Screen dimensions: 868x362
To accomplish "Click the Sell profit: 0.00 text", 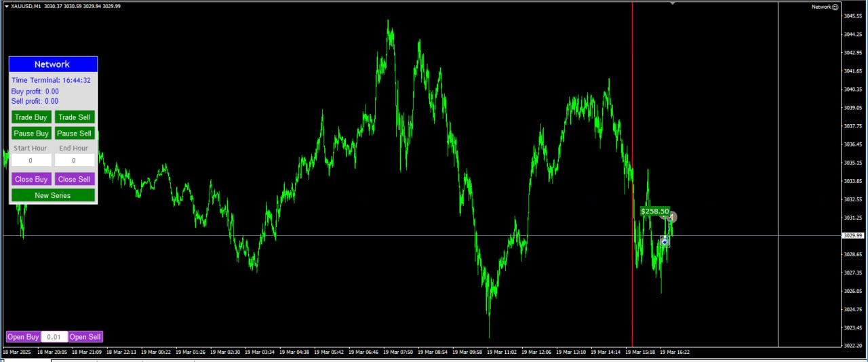I will coord(35,101).
